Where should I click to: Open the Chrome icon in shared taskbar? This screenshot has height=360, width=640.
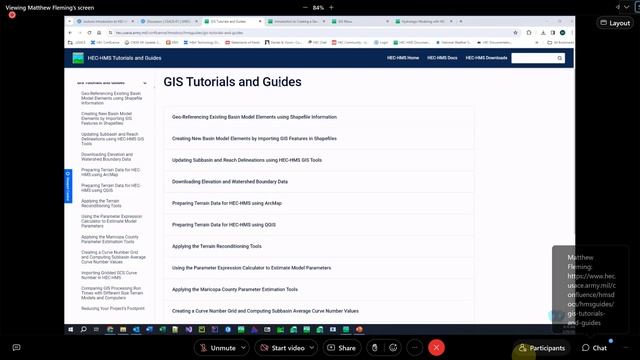[x=110, y=329]
